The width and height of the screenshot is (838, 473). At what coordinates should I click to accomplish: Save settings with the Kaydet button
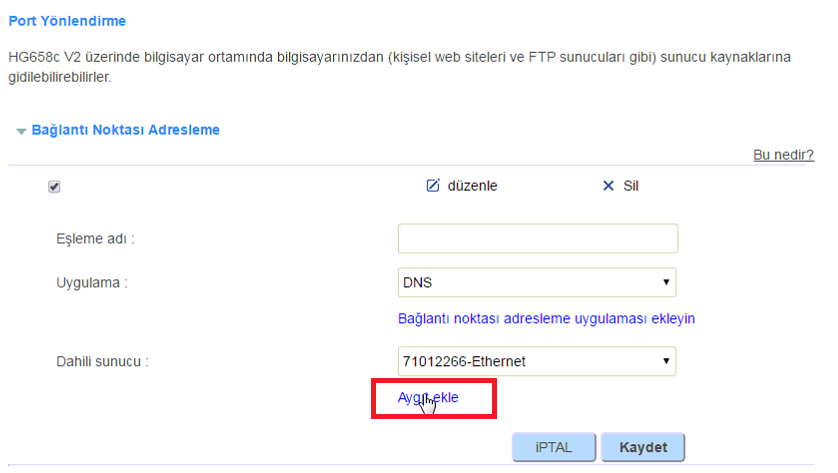click(643, 447)
